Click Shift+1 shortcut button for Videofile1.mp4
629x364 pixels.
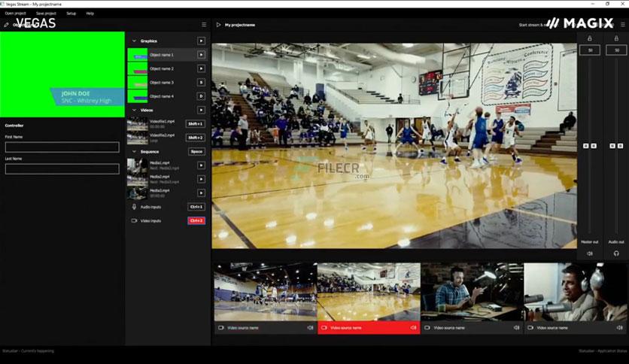coord(196,124)
